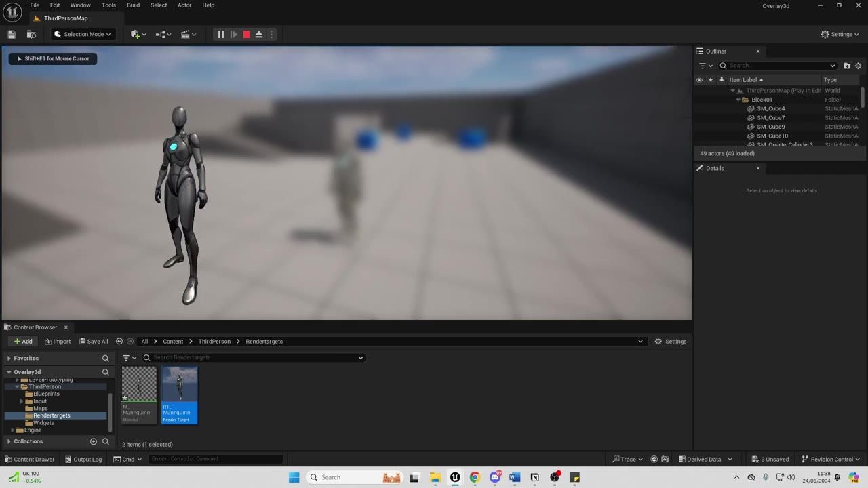Open the Outliner settings gear

point(858,66)
